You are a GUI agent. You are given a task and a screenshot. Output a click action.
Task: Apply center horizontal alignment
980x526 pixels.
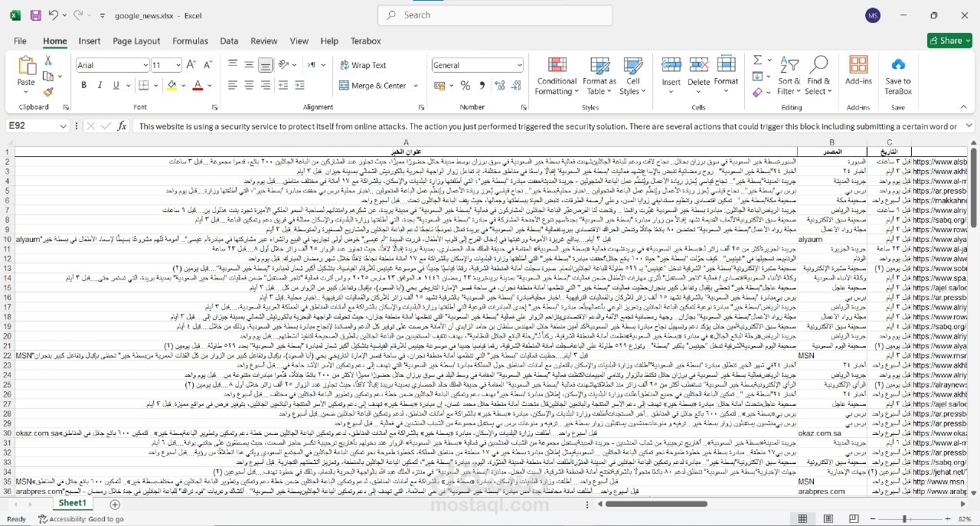[249, 85]
